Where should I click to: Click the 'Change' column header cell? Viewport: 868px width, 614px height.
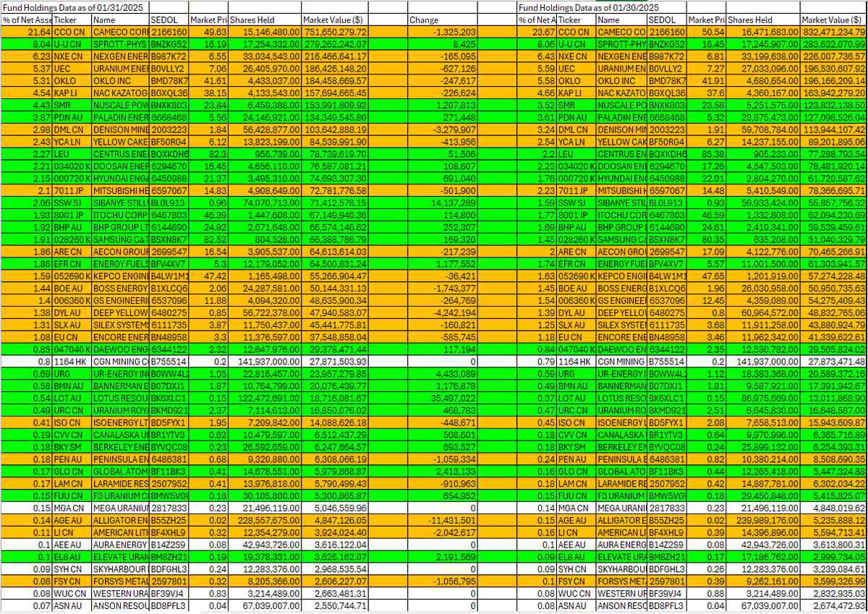click(x=443, y=20)
